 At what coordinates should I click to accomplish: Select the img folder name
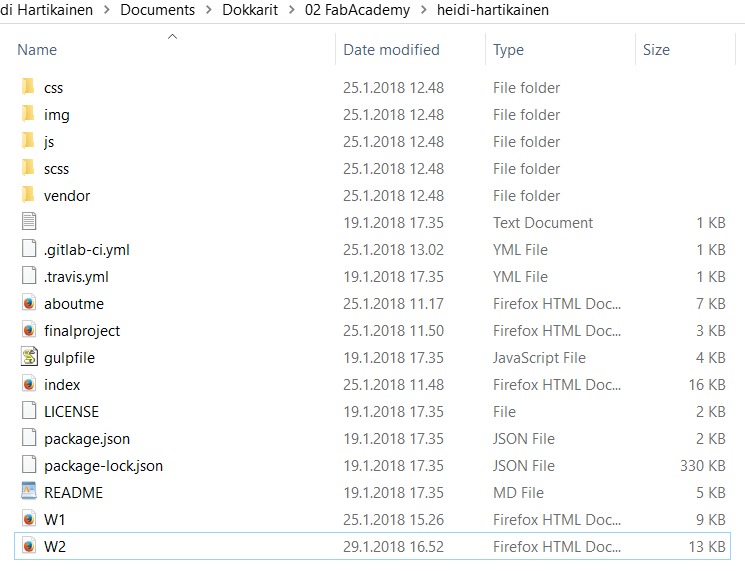pos(57,115)
